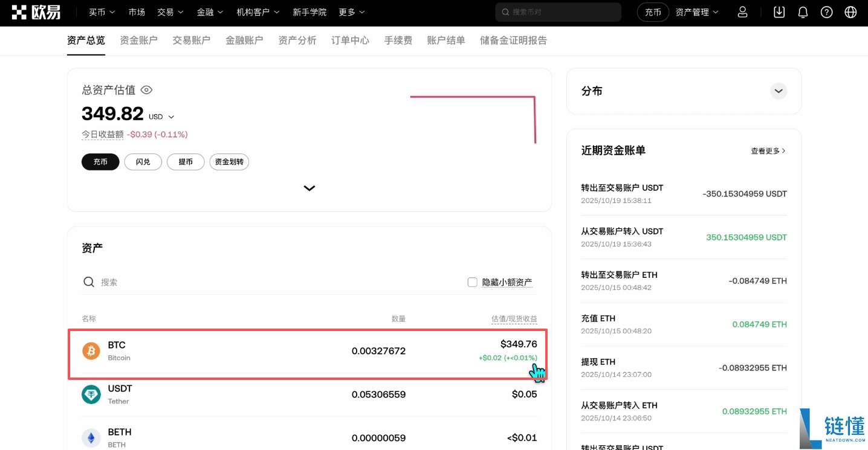
Task: Open the 资产管理 dropdown
Action: click(x=697, y=12)
